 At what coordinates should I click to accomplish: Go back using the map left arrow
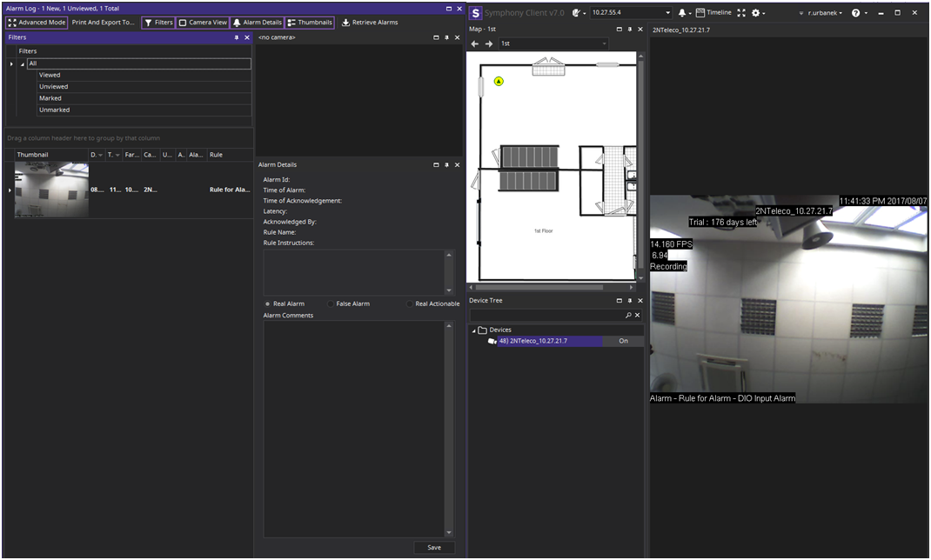point(476,43)
